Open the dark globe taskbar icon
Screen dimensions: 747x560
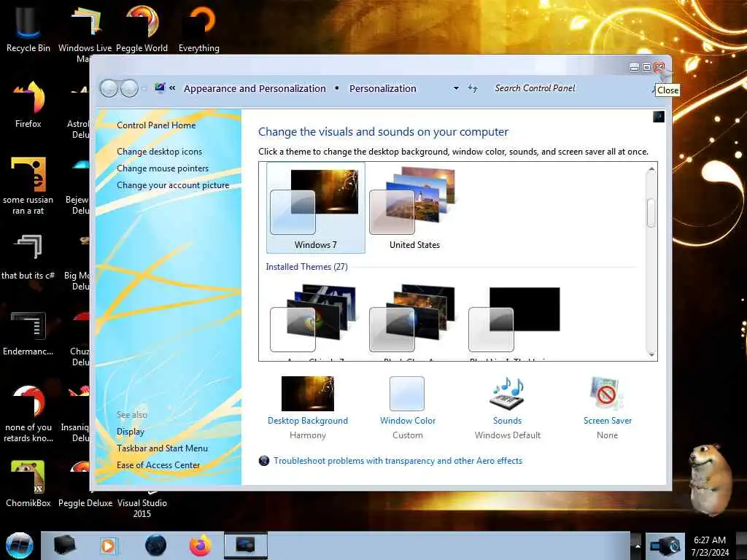155,545
